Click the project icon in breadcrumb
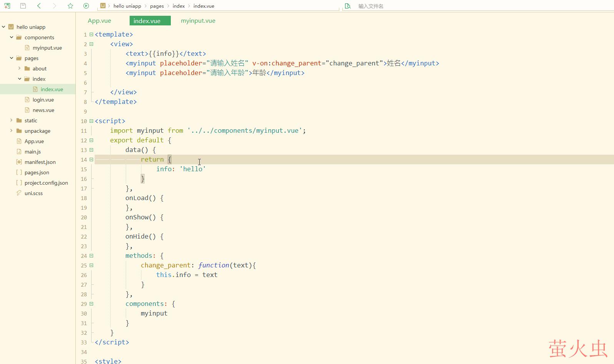 click(103, 6)
